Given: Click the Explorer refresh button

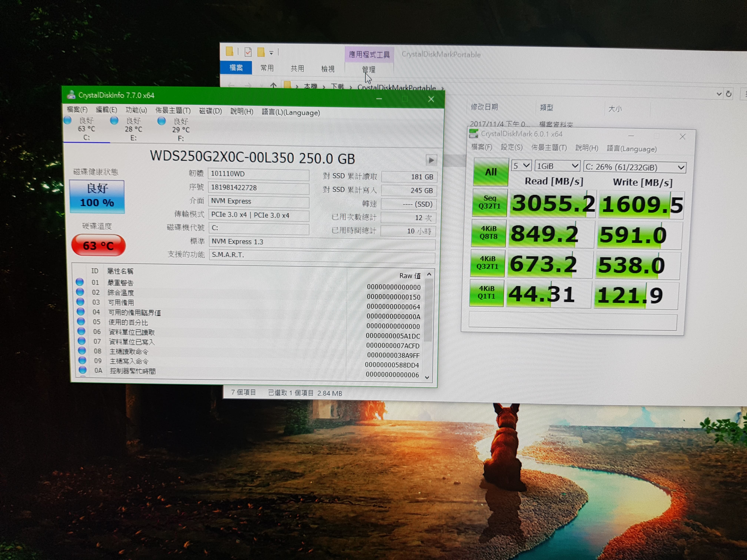Looking at the screenshot, I should (729, 94).
